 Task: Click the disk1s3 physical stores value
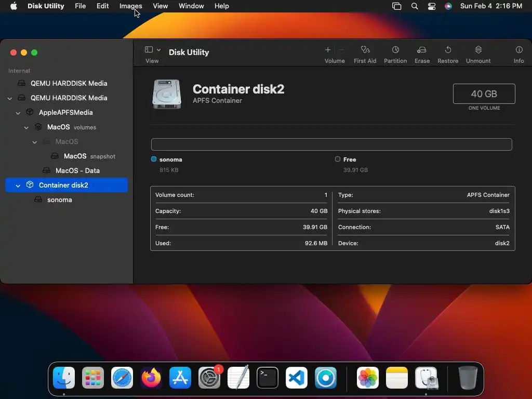pos(499,211)
